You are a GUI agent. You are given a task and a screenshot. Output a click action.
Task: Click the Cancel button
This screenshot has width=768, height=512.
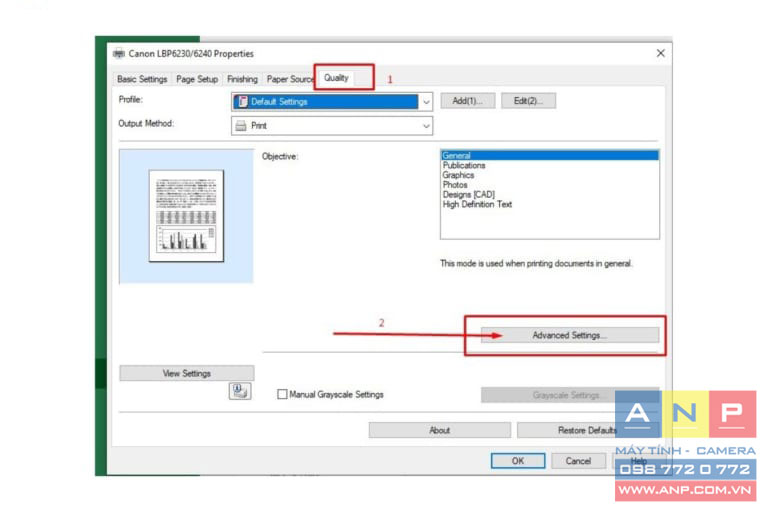(x=578, y=461)
